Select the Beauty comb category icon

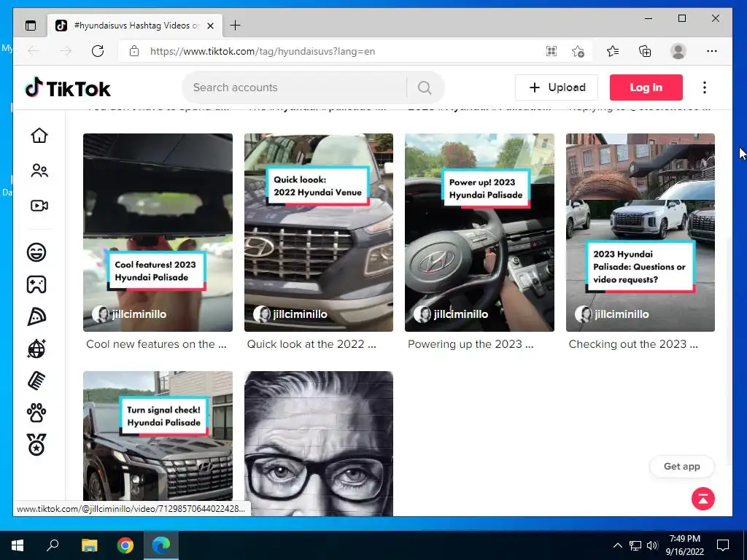(x=36, y=381)
